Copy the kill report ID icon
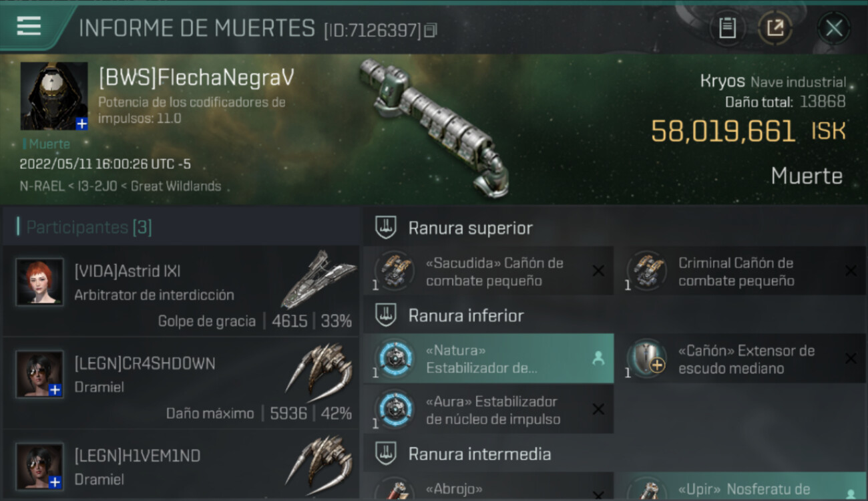Image resolution: width=868 pixels, height=501 pixels. point(431,30)
